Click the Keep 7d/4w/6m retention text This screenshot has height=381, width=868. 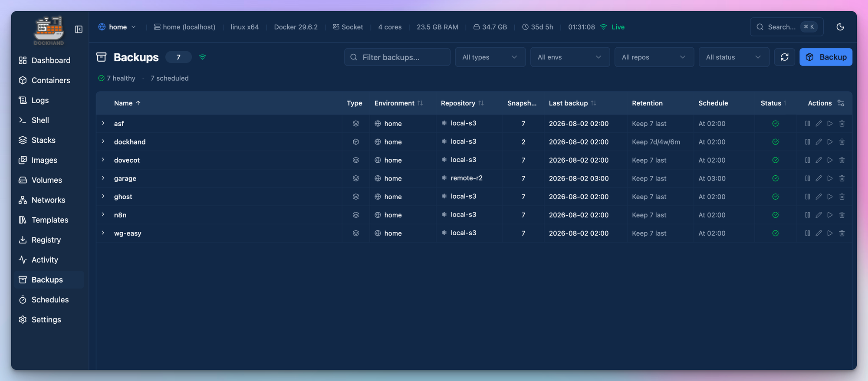(x=656, y=142)
